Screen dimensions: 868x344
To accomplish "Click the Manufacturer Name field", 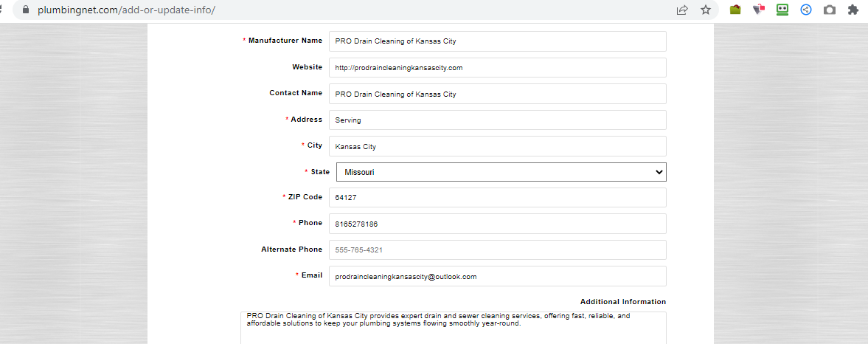I will 498,41.
